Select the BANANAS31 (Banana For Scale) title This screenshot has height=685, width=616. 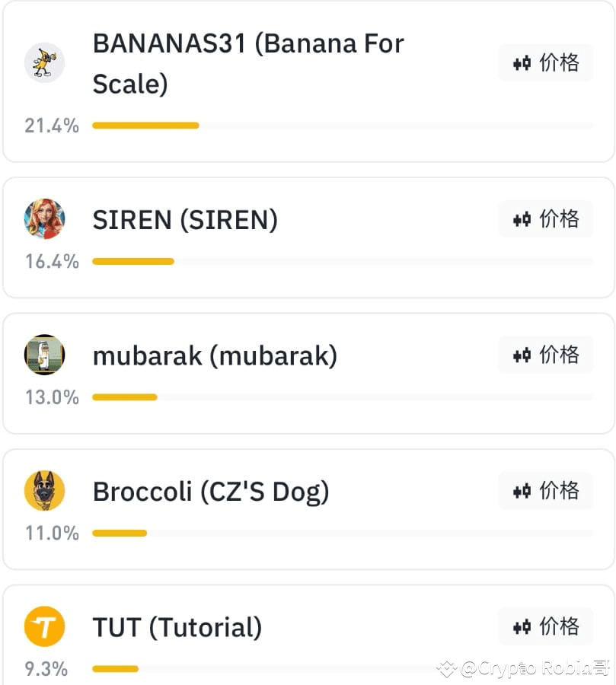tap(247, 62)
